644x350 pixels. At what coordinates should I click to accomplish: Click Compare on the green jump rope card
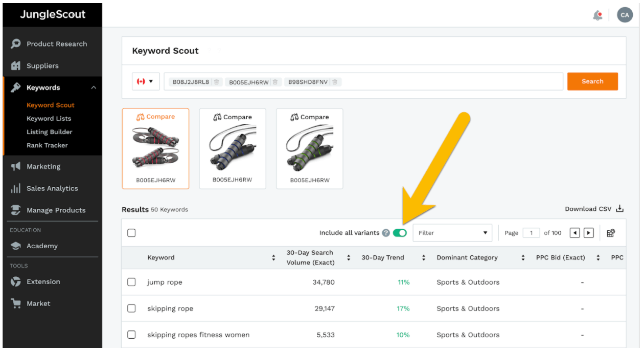[x=310, y=117]
